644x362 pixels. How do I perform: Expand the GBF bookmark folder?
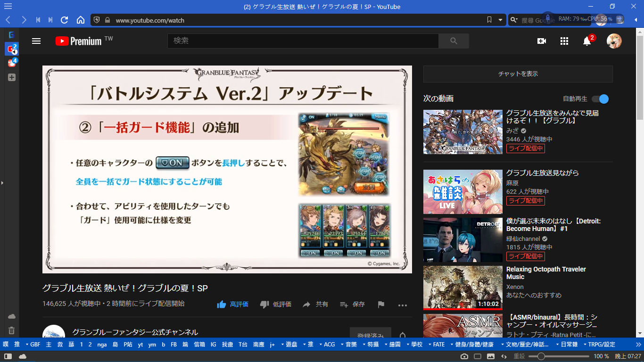point(33,345)
